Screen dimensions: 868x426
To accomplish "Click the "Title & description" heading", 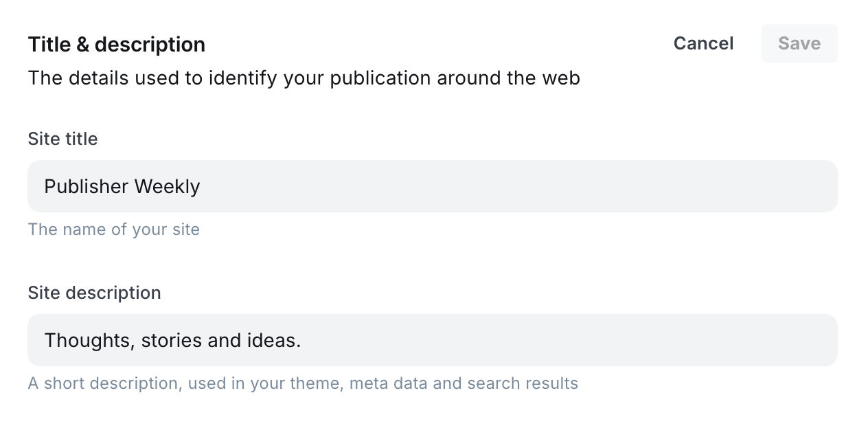I will pos(116,45).
